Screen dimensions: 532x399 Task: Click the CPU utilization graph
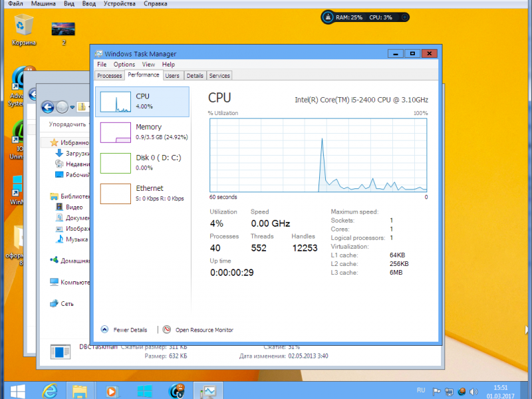click(x=319, y=155)
